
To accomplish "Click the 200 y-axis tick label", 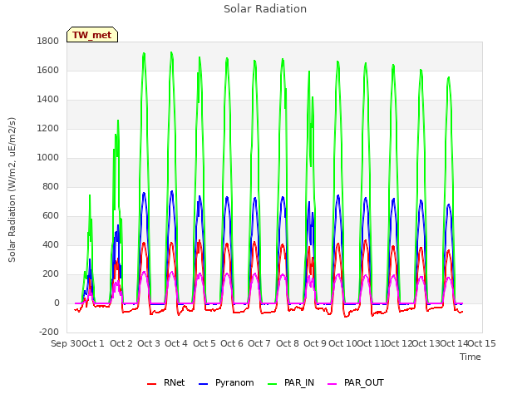I will tap(51, 274).
